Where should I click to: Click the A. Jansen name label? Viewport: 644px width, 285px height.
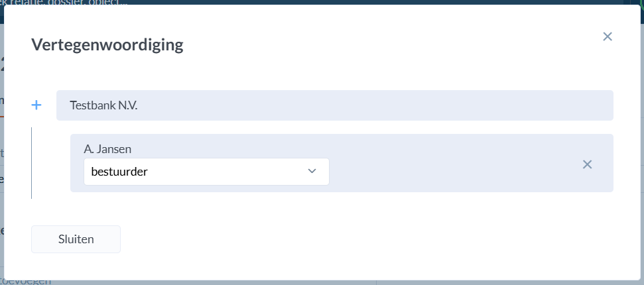(x=107, y=149)
